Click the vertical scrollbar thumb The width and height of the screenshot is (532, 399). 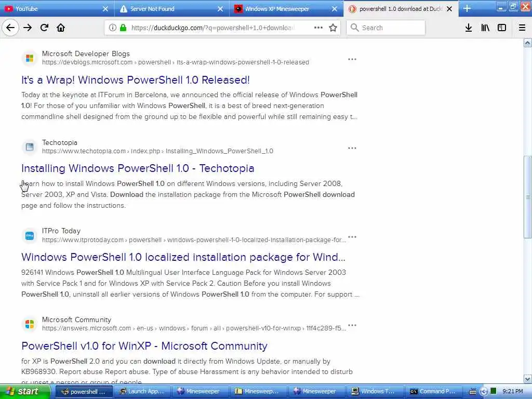[x=528, y=197]
